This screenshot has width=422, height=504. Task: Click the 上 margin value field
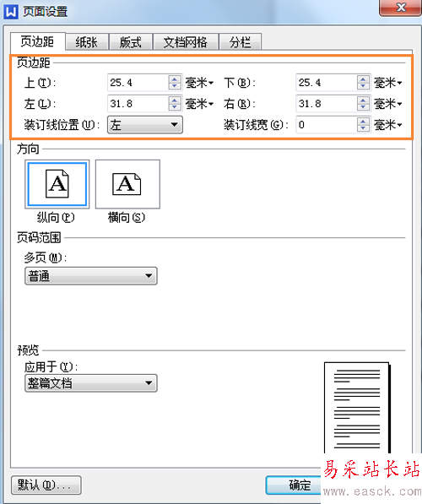click(138, 83)
